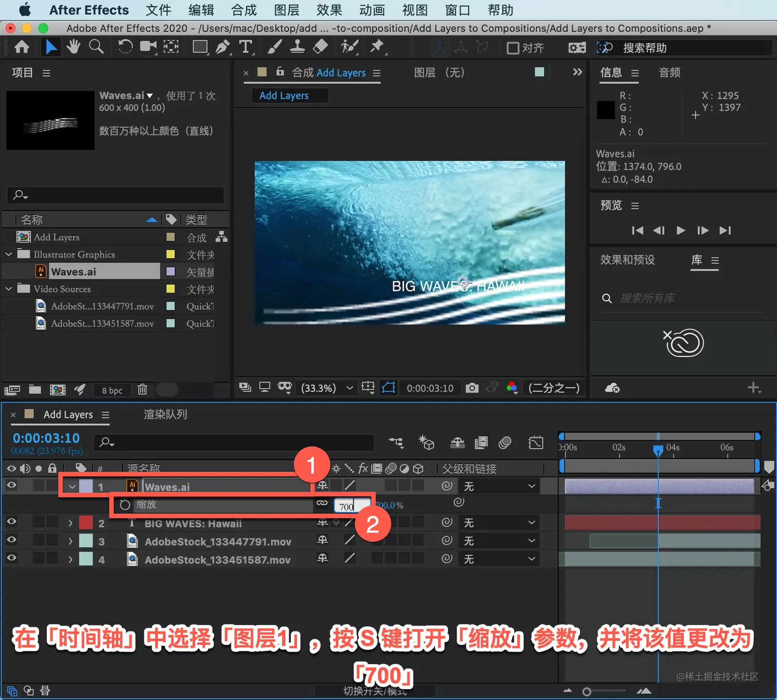Image resolution: width=777 pixels, height=700 pixels.
Task: Select the Roto Brush tool
Action: 349,47
